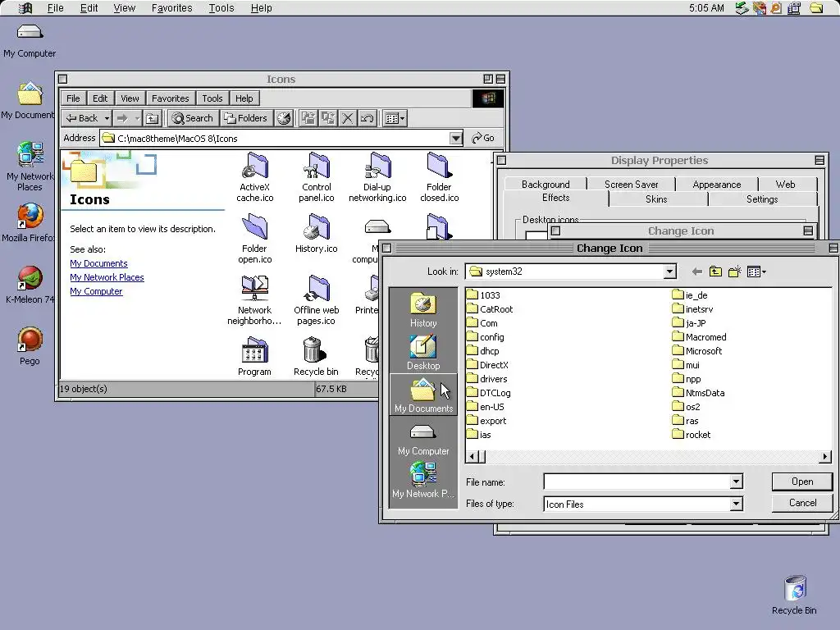
Task: Open View menu dropdown in Change Icon dialog
Action: tap(756, 272)
